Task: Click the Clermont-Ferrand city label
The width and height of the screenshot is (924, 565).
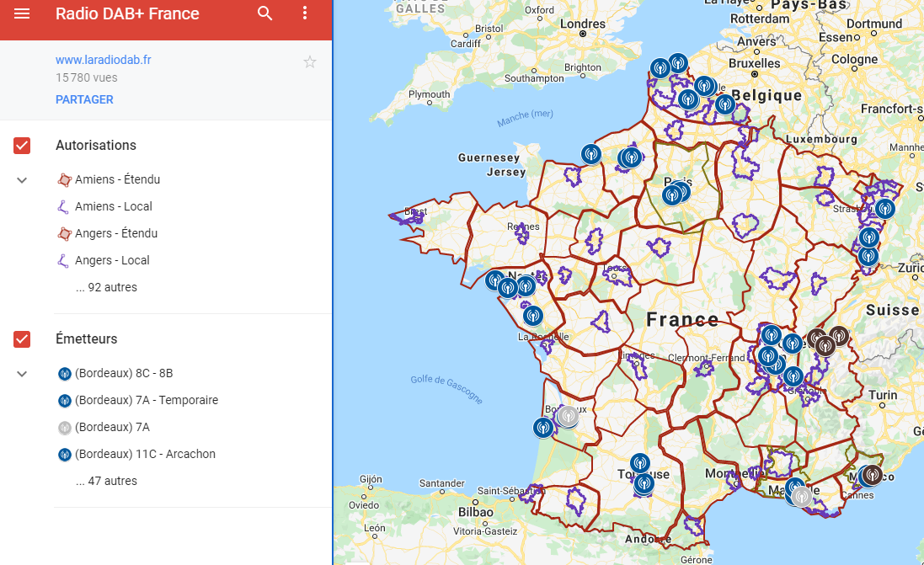Action: pyautogui.click(x=706, y=358)
